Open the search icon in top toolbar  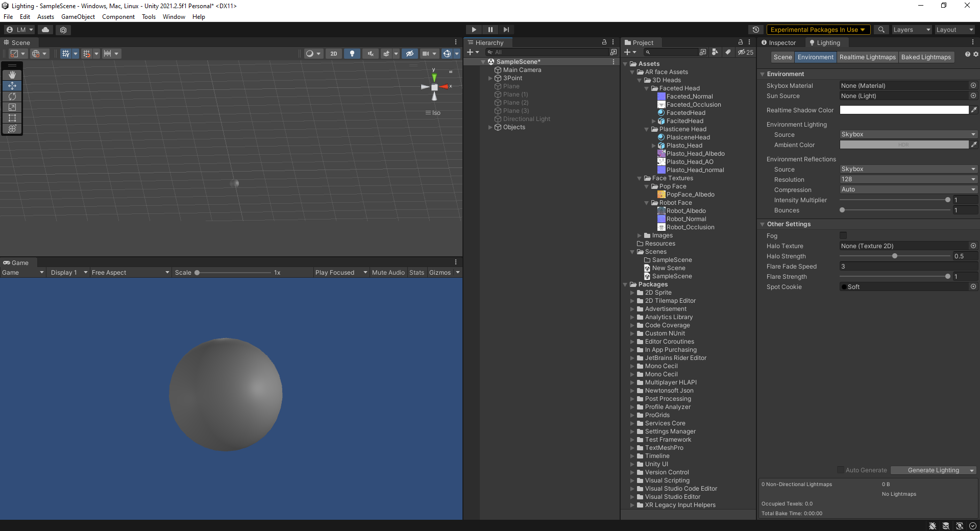tap(881, 29)
